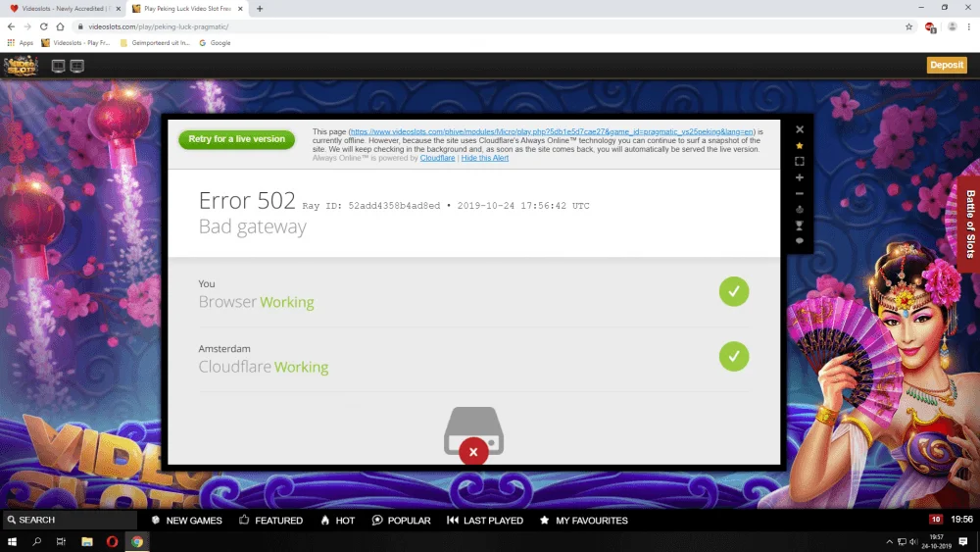Click the volume icon in system tray
The width and height of the screenshot is (980, 552).
[913, 542]
